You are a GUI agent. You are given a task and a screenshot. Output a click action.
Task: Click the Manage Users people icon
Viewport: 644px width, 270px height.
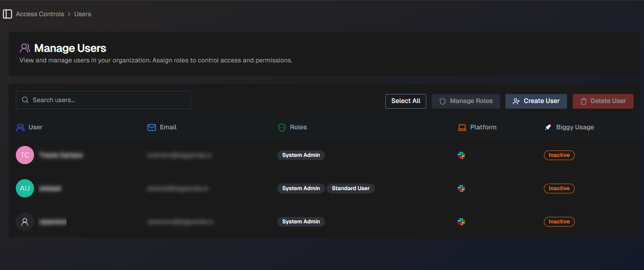pos(25,48)
